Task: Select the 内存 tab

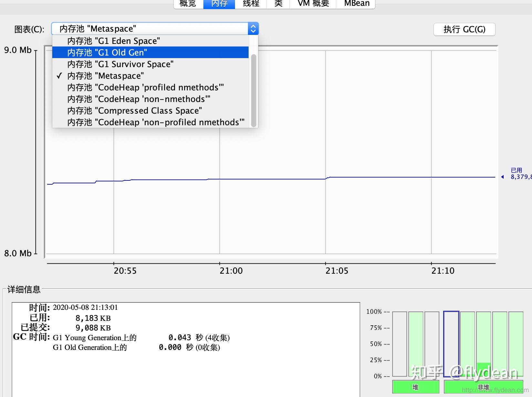Action: click(219, 4)
